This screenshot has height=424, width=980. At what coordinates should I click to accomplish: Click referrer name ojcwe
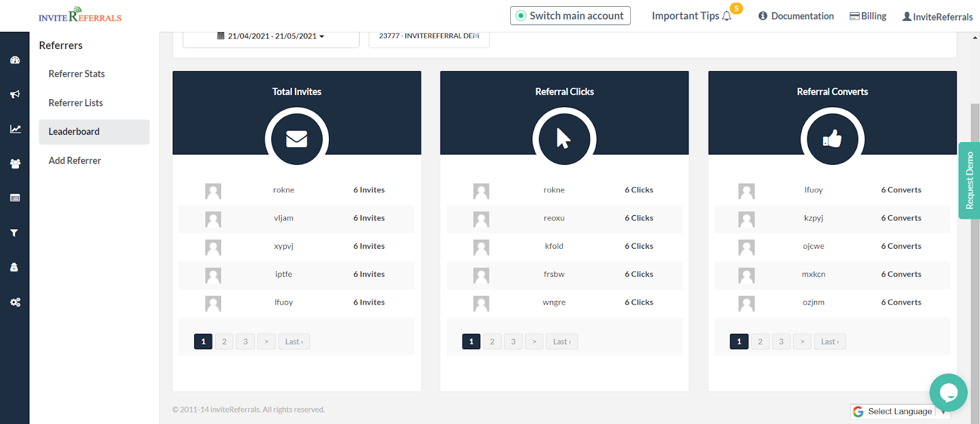click(813, 246)
